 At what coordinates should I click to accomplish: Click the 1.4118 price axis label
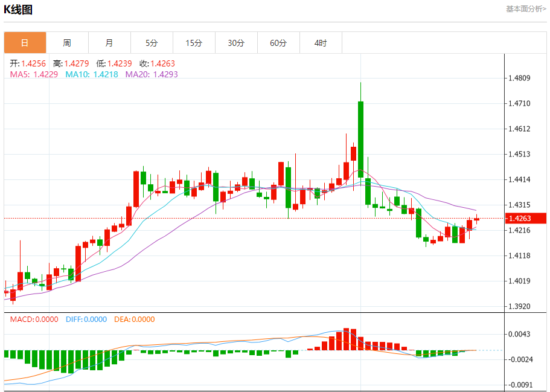click(x=519, y=256)
